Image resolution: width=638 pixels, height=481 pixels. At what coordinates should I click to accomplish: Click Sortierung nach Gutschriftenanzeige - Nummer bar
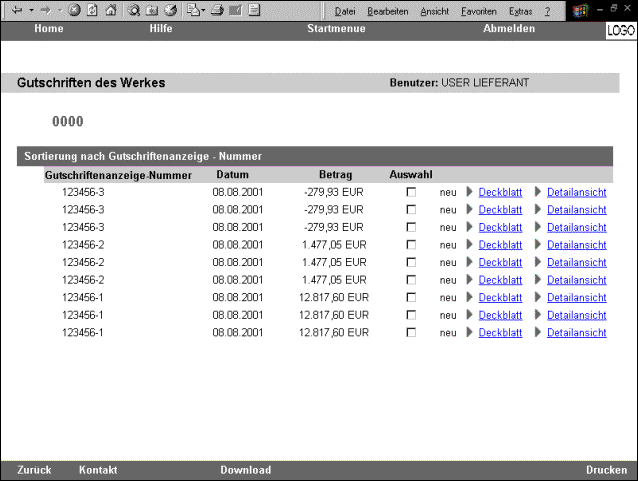(315, 156)
